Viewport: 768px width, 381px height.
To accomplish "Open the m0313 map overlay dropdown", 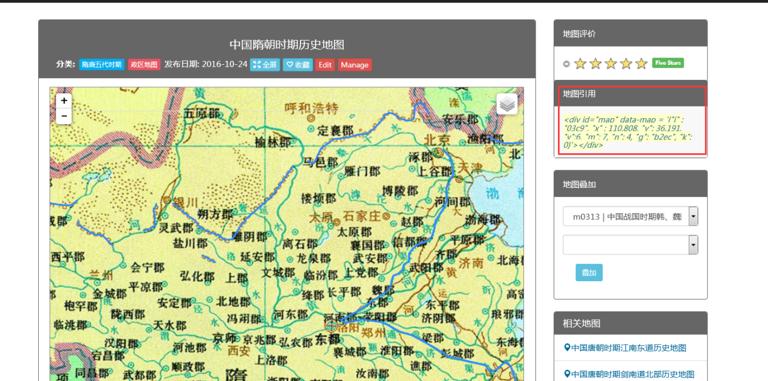I will coord(630,216).
